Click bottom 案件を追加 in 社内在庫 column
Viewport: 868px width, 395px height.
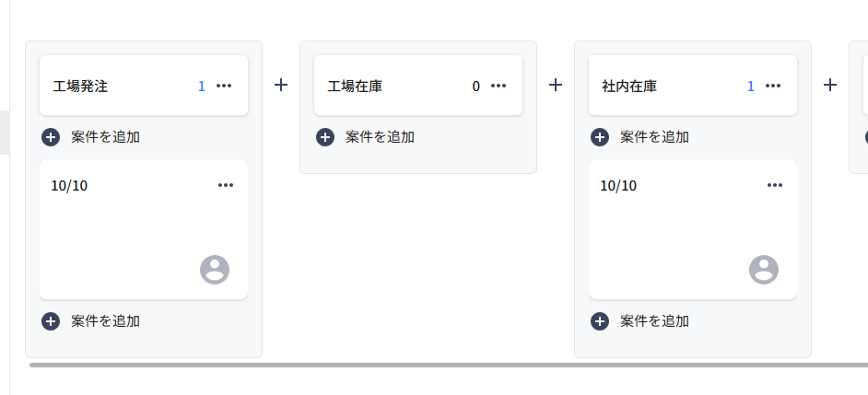(639, 320)
